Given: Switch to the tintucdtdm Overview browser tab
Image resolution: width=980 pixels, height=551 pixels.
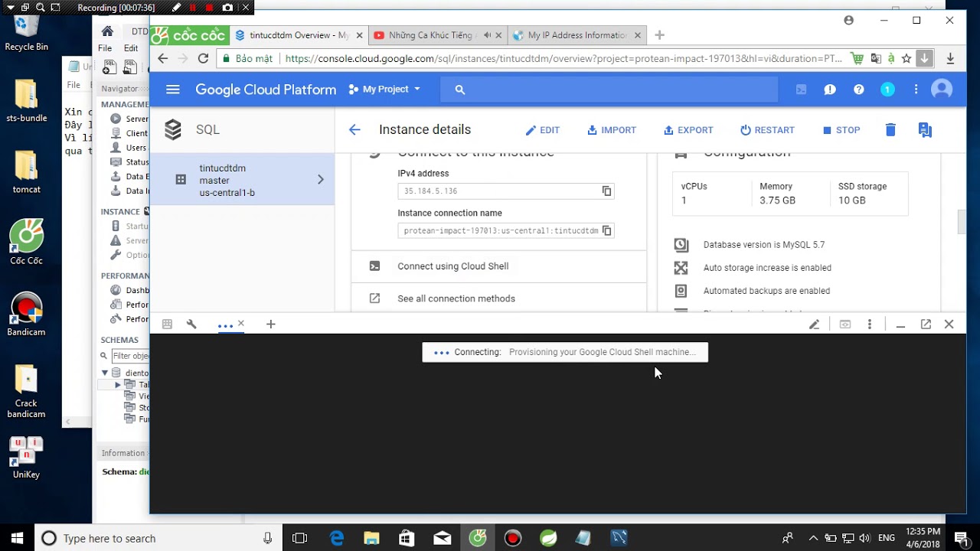Looking at the screenshot, I should [300, 35].
